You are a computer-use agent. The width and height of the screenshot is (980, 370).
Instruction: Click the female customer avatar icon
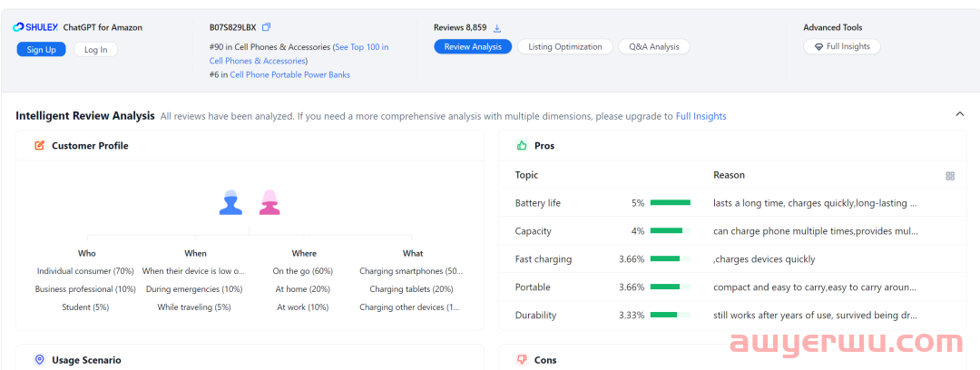269,202
